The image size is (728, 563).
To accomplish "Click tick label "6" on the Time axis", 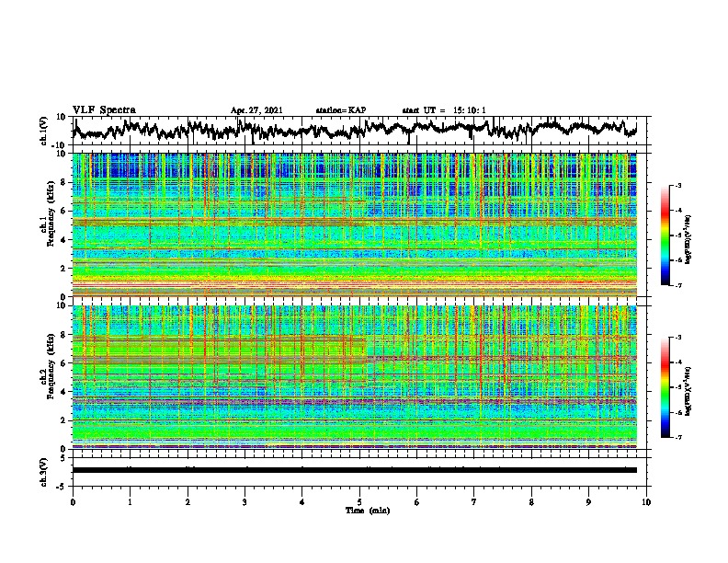I will click(x=417, y=502).
